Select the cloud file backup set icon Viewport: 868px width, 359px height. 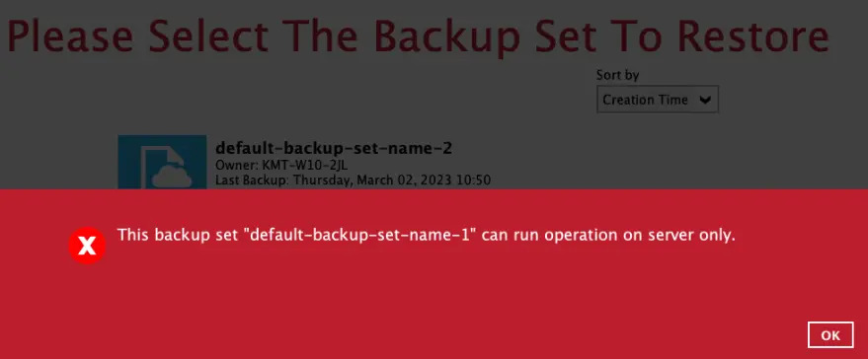pyautogui.click(x=162, y=162)
